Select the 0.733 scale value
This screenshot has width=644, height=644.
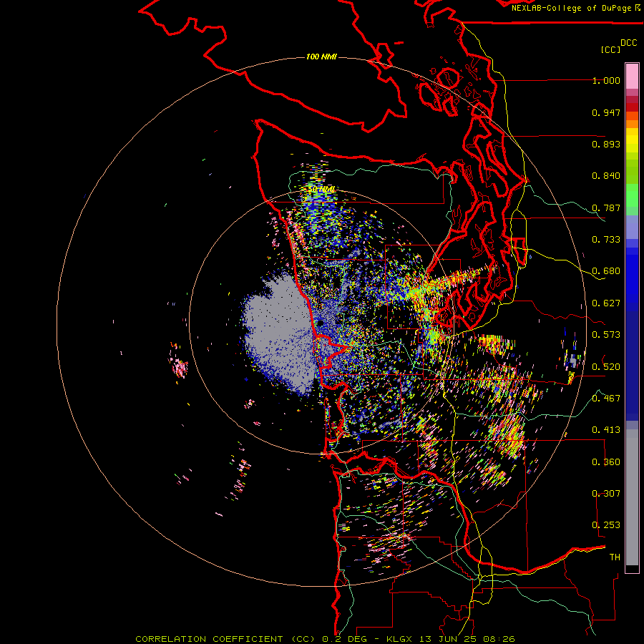pyautogui.click(x=606, y=240)
